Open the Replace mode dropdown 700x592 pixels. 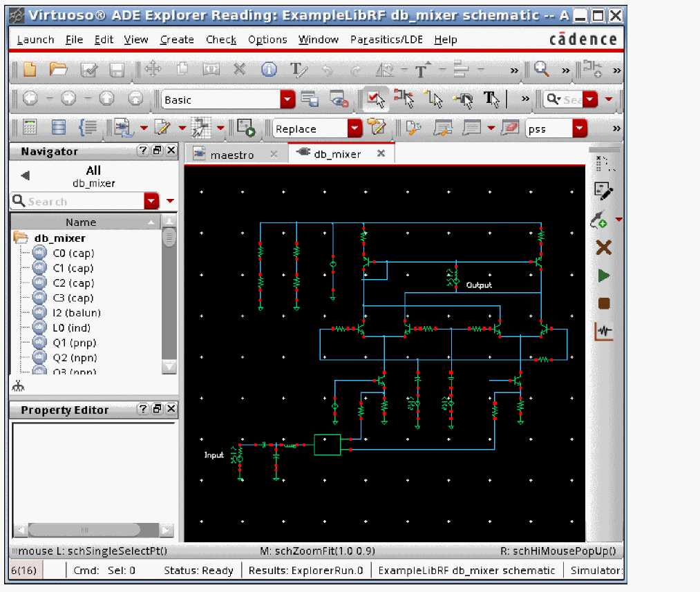tap(354, 128)
